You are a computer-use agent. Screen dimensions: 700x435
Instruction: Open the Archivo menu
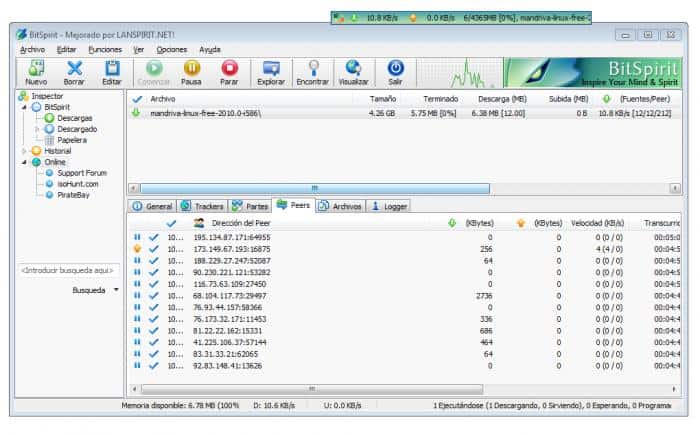point(32,50)
